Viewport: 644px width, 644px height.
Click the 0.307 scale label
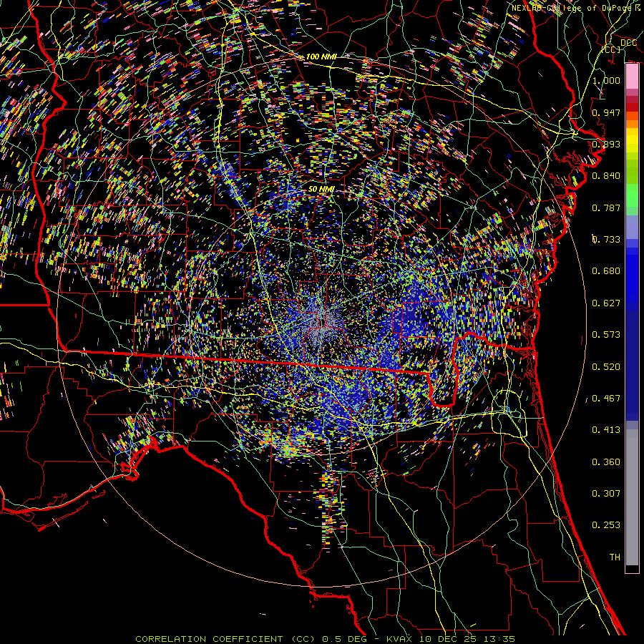(606, 494)
